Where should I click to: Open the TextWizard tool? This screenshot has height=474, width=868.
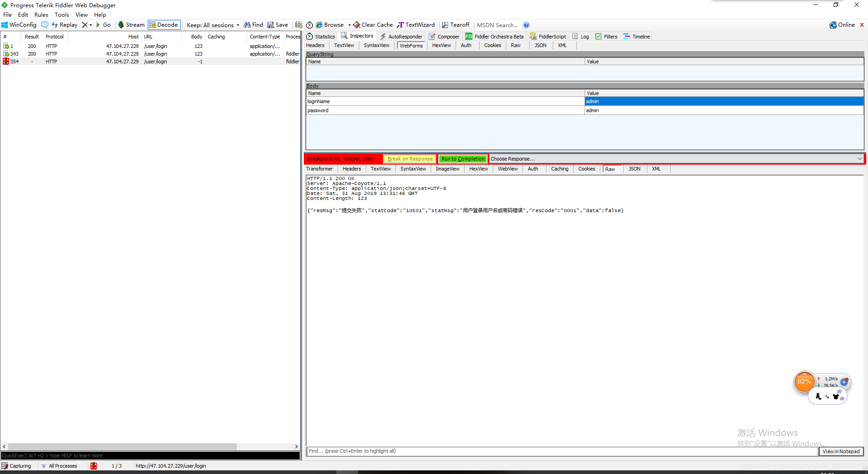click(416, 25)
